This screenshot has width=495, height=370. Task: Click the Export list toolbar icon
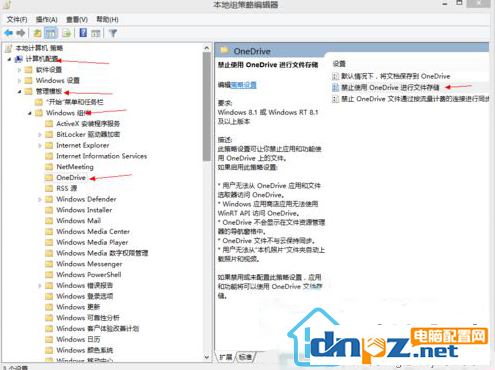[66, 33]
